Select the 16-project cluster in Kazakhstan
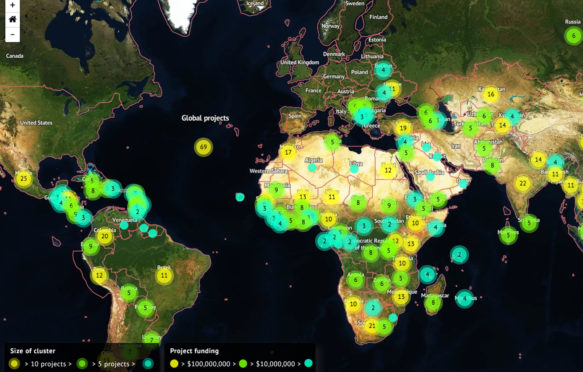The width and height of the screenshot is (583, 372). (491, 94)
